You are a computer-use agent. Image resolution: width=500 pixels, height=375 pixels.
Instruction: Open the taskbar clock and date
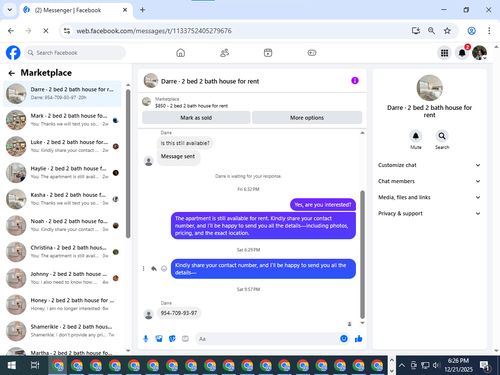[458, 365]
